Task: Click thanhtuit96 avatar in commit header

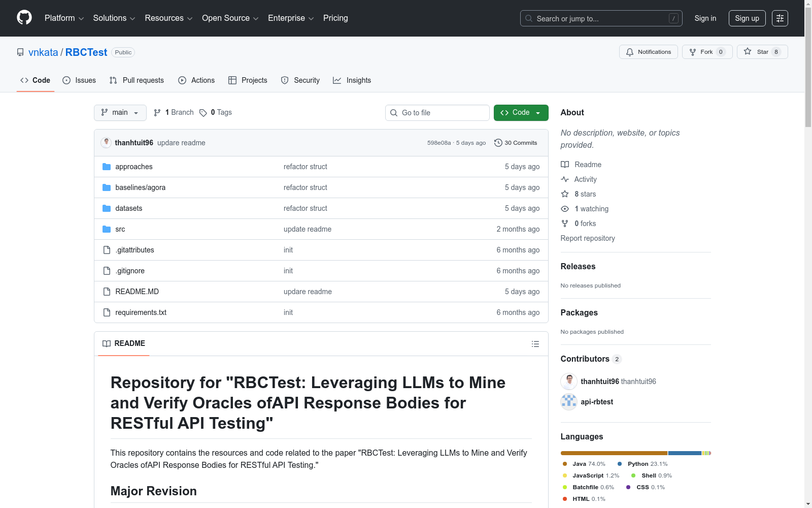Action: coord(106,143)
